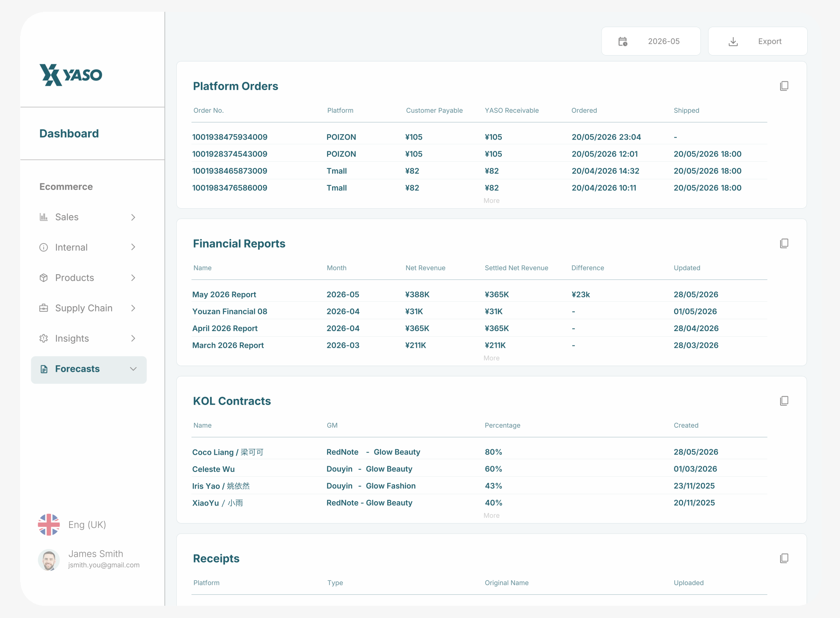Click the ¥23k difference value

(x=581, y=295)
